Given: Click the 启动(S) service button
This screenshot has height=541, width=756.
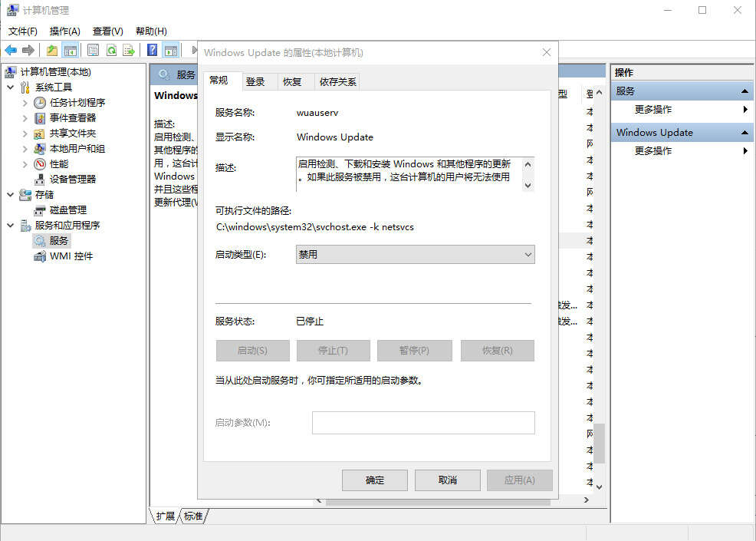Looking at the screenshot, I should (253, 351).
